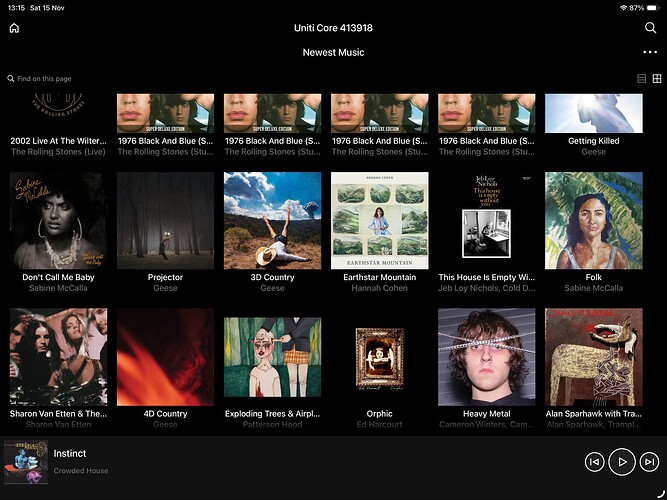667x500 pixels.
Task: Open search with the magnifier icon
Action: click(651, 28)
